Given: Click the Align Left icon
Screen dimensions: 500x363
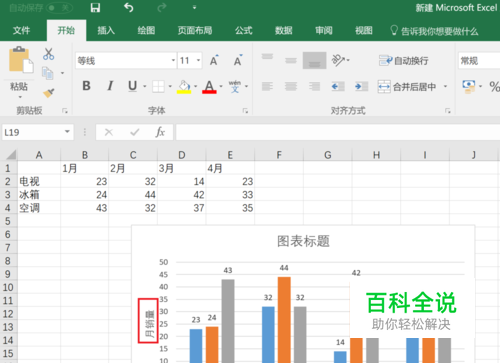Looking at the screenshot, I should click(267, 87).
